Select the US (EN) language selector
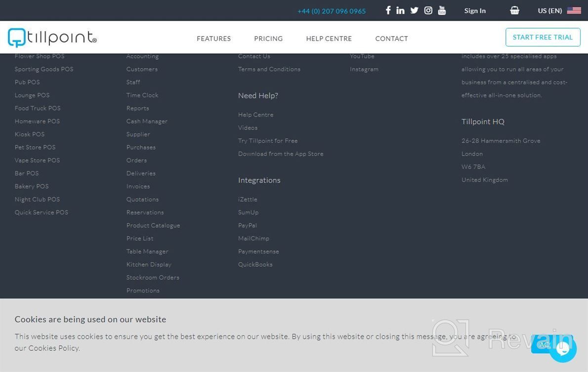This screenshot has height=372, width=588. pyautogui.click(x=550, y=11)
